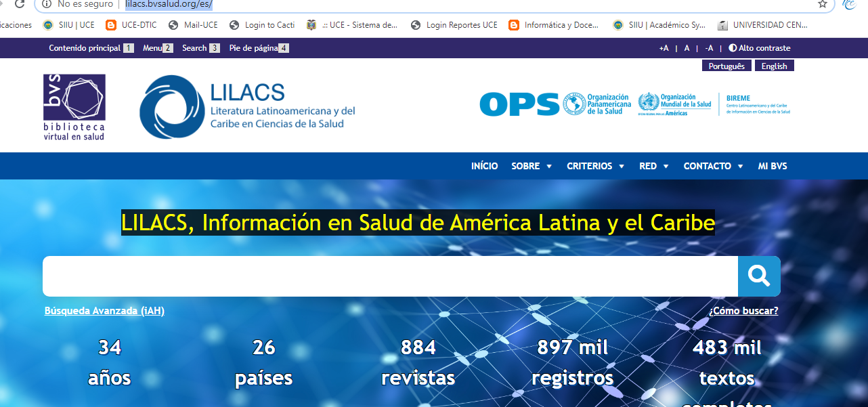Jump to Pie de página
This screenshot has width=868, height=407.
point(259,48)
